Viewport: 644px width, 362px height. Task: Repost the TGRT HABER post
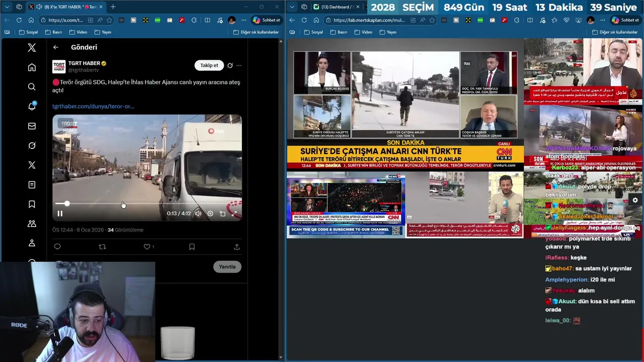pos(102,247)
